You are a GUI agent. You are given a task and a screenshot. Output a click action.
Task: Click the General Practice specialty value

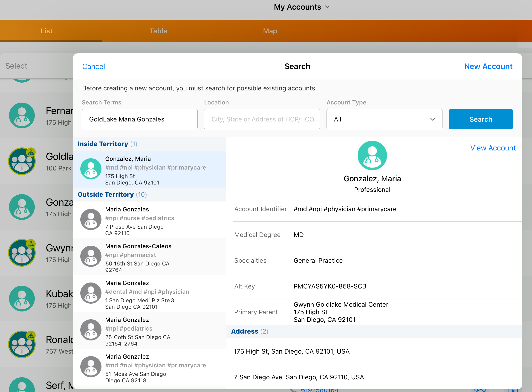(318, 260)
